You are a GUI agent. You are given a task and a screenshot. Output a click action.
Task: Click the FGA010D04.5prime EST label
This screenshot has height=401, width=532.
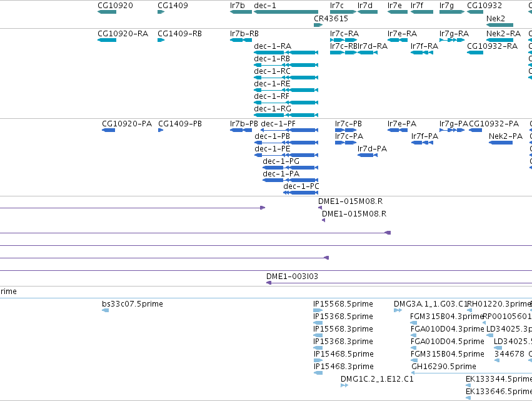pos(447,342)
